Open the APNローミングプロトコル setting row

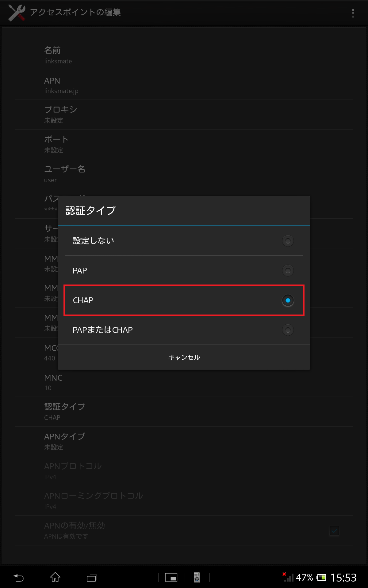pos(184,501)
